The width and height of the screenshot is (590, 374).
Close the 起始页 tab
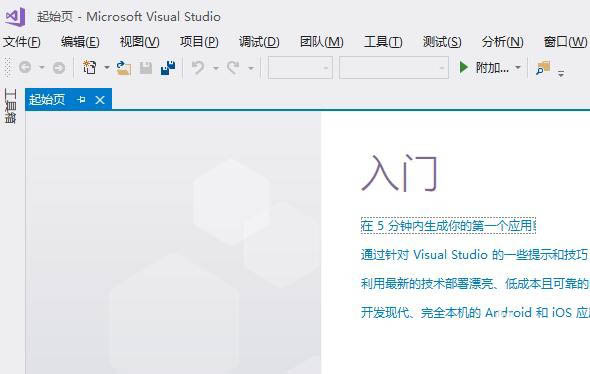pyautogui.click(x=100, y=100)
